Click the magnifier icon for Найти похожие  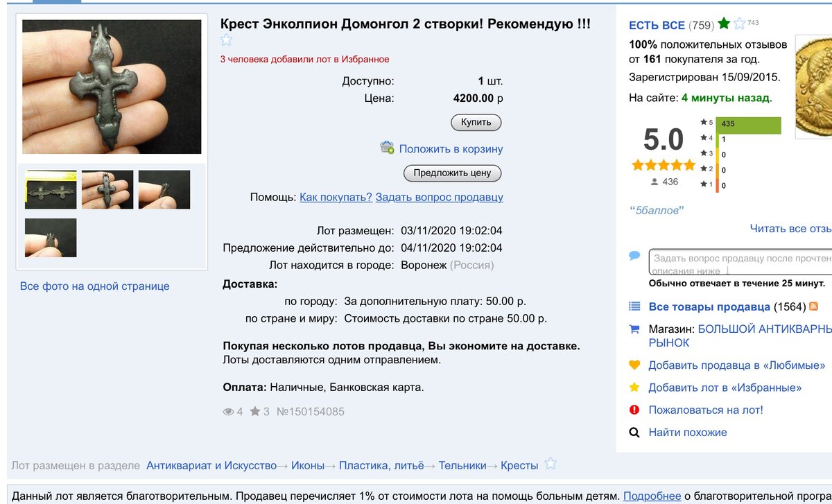tap(634, 432)
